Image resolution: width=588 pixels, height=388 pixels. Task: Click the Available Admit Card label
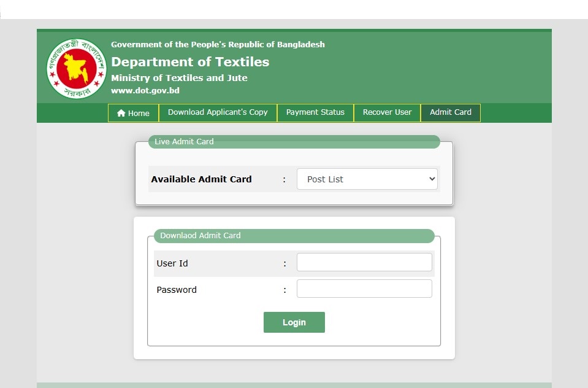coord(201,179)
